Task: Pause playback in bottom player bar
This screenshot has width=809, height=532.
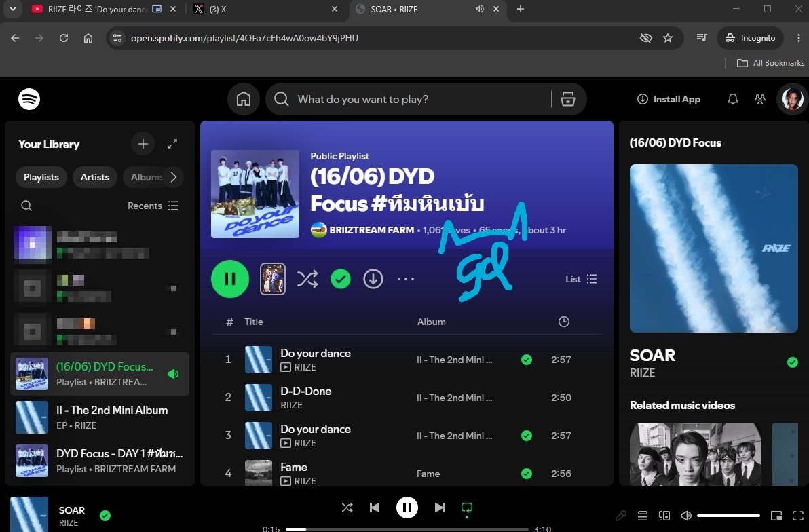Action: tap(407, 508)
